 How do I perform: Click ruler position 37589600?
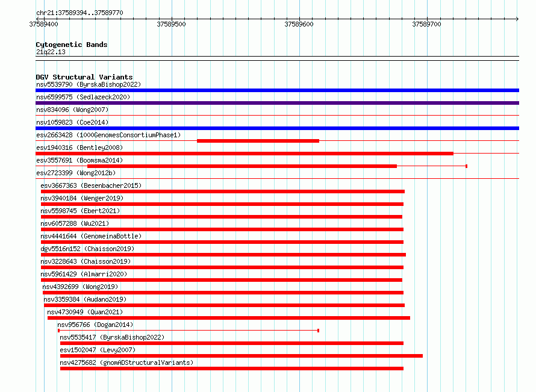299,24
